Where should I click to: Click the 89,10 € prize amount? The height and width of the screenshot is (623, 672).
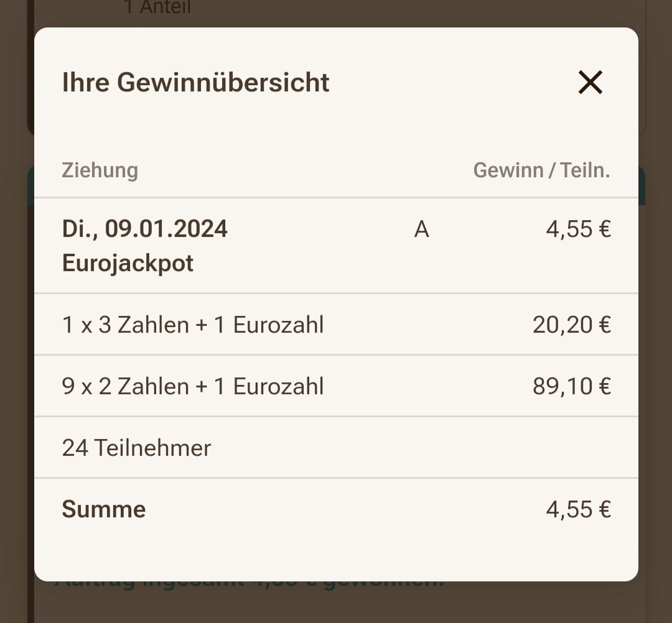572,386
